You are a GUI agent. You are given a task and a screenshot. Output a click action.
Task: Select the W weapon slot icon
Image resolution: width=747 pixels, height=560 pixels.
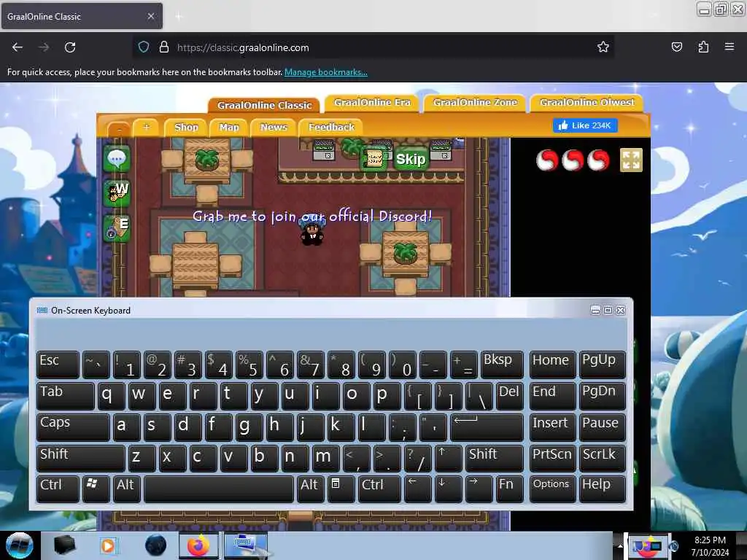click(x=117, y=192)
